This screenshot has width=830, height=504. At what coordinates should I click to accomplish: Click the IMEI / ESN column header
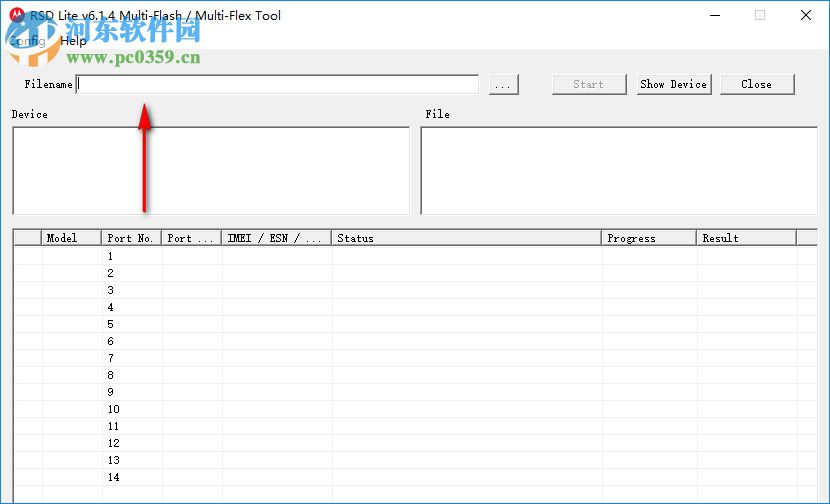[276, 238]
